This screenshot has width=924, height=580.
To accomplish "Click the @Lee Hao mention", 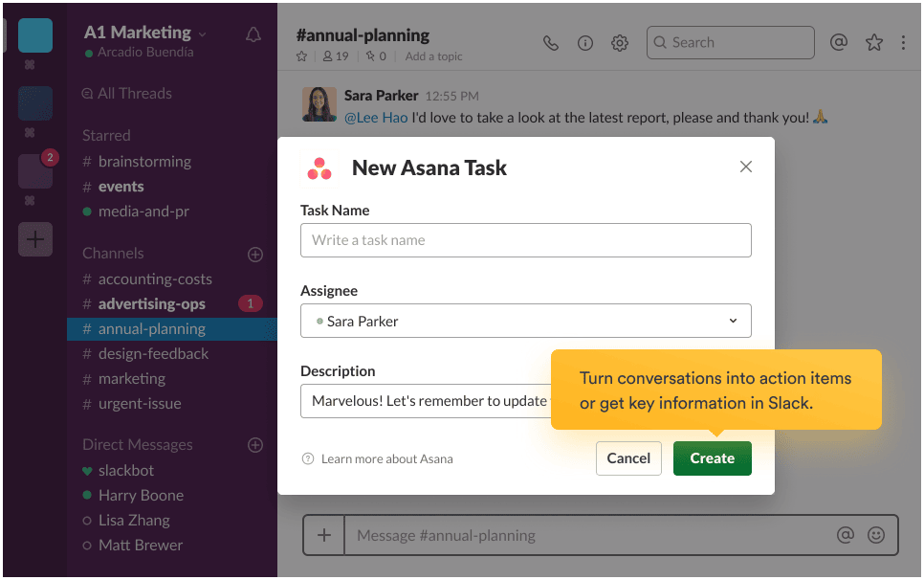I will [376, 118].
